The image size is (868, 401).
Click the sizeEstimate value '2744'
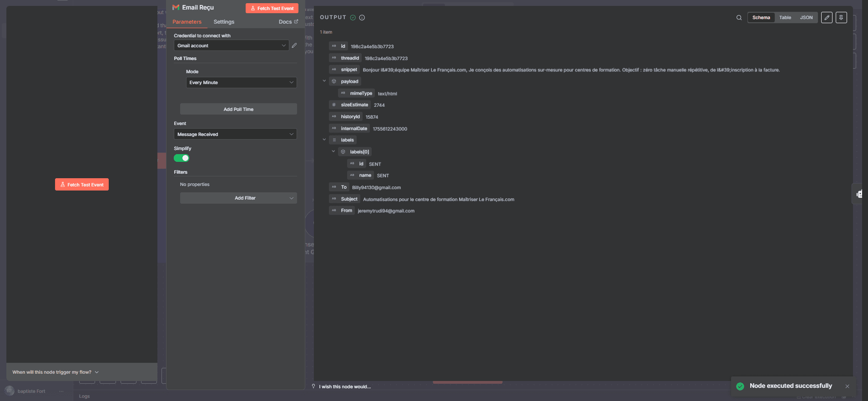pos(379,105)
